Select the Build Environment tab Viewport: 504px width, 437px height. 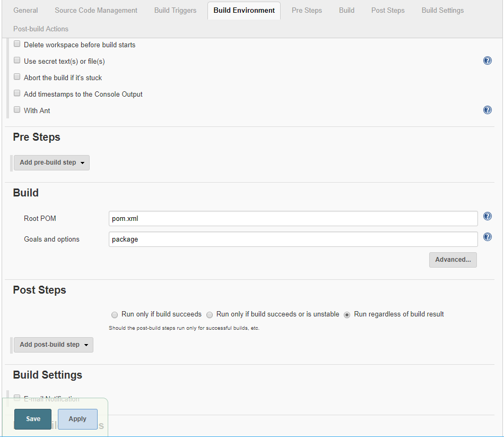[244, 11]
